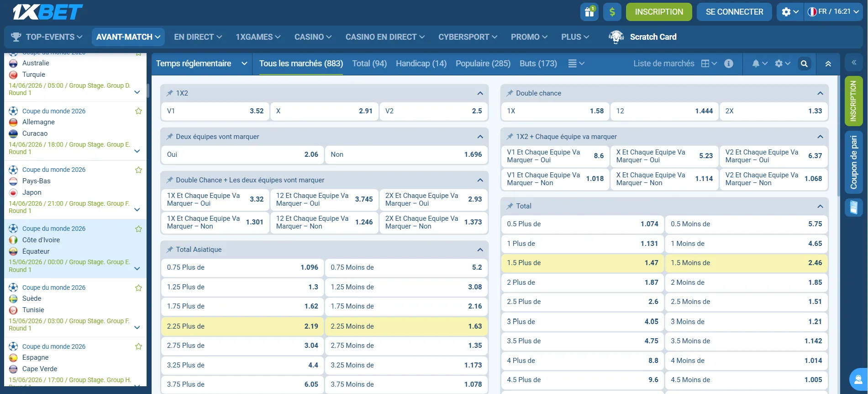Open the live chat support bubble
Image resolution: width=868 pixels, height=394 pixels.
tap(858, 380)
